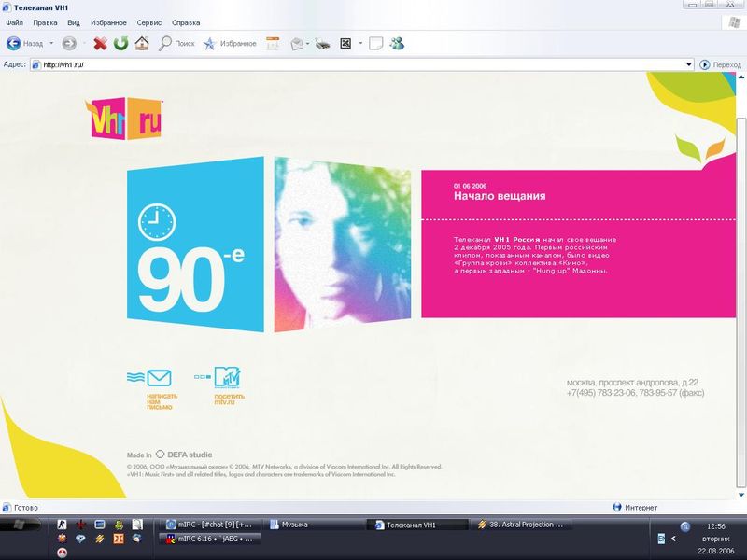747x560 pixels.
Task: Click the 'Готово' status bar text
Action: pos(26,508)
